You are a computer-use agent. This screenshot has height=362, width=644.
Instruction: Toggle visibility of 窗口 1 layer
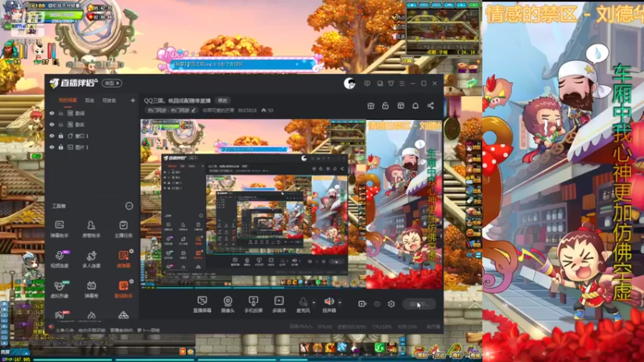[x=52, y=136]
